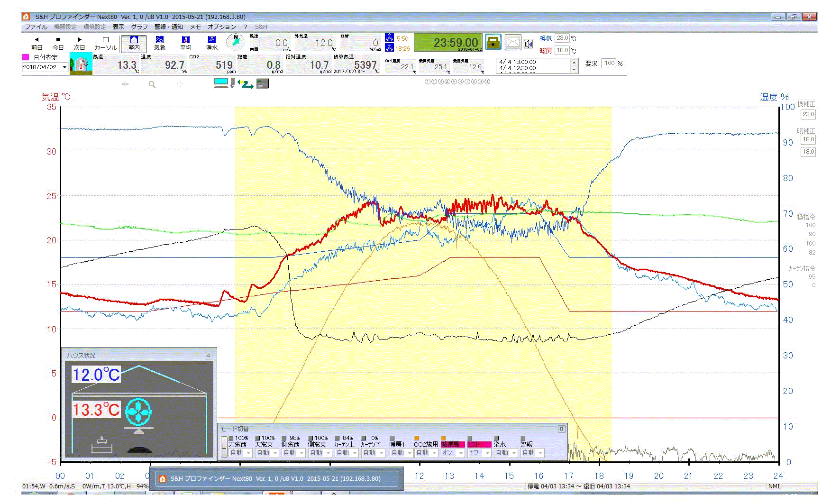
Task: Toggle the カーテン下 status indicator
Action: tap(364, 438)
